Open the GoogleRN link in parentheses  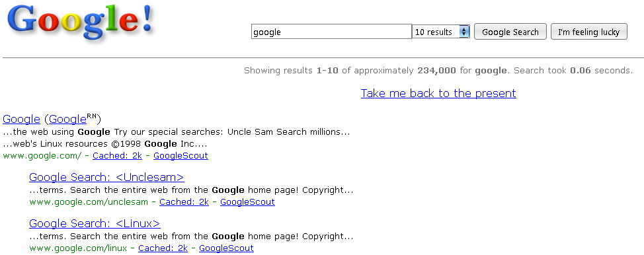pos(73,119)
